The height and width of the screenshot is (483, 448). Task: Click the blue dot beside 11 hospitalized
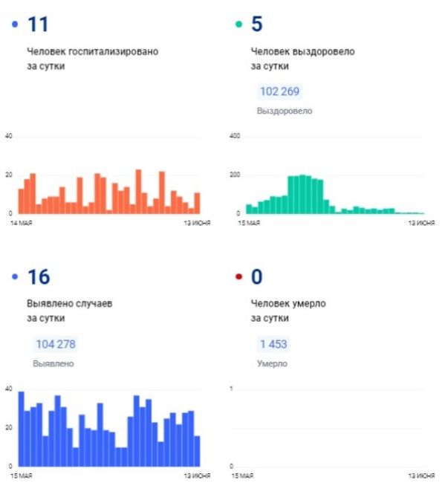[15, 24]
